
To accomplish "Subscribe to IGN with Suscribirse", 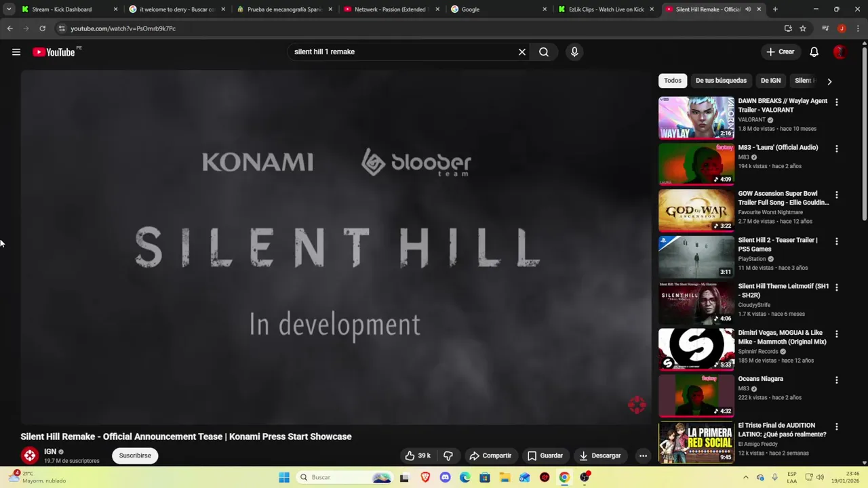I will [135, 455].
